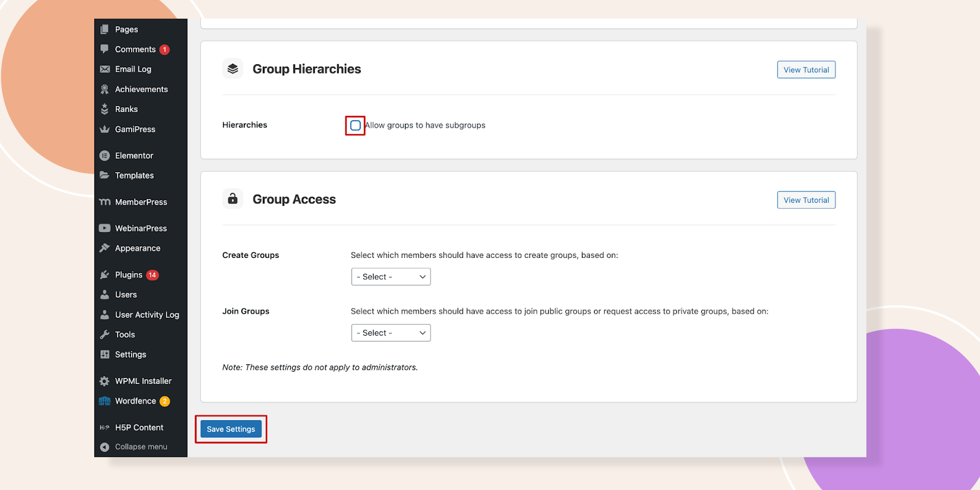Click the Allow groups to have subgroups label

pos(425,125)
